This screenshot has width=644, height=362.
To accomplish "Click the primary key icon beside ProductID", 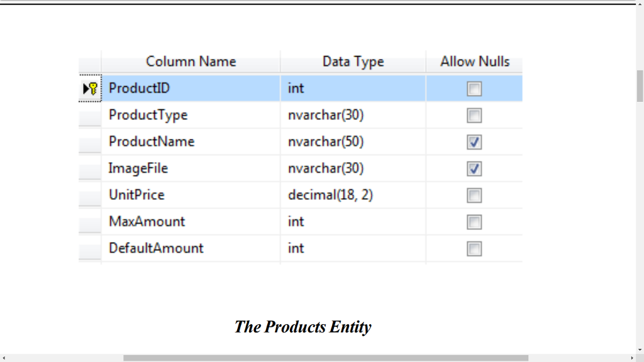I will pos(92,89).
